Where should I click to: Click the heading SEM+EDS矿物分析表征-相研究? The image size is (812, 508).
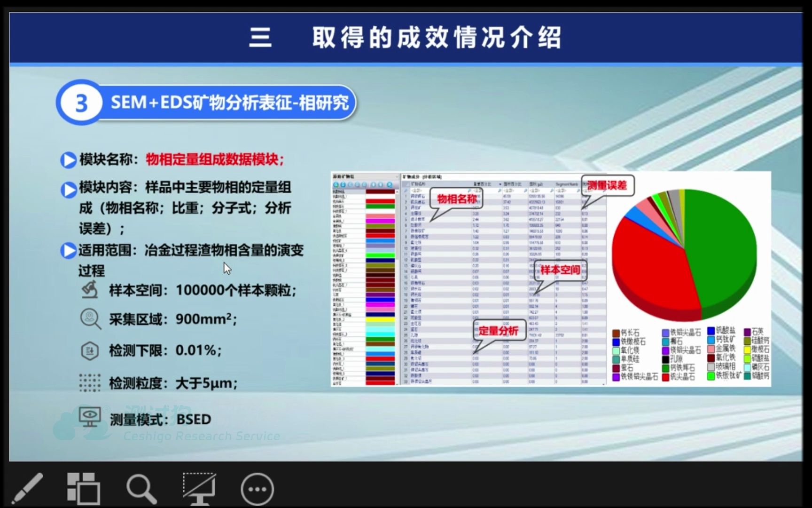coord(230,103)
